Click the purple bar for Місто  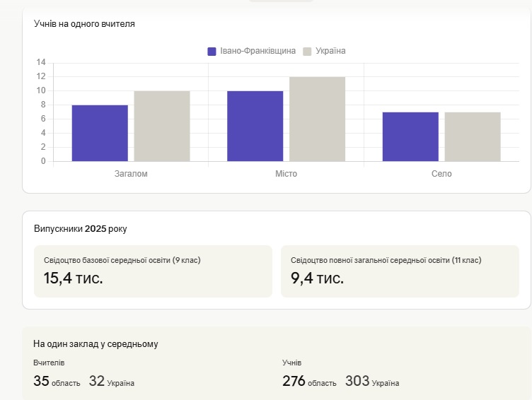coord(255,126)
